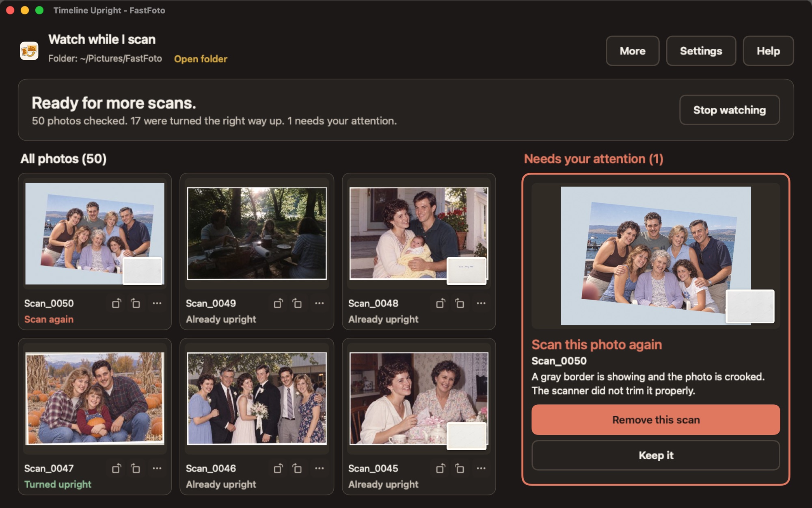This screenshot has width=812, height=508.
Task: Open Settings
Action: pos(701,51)
